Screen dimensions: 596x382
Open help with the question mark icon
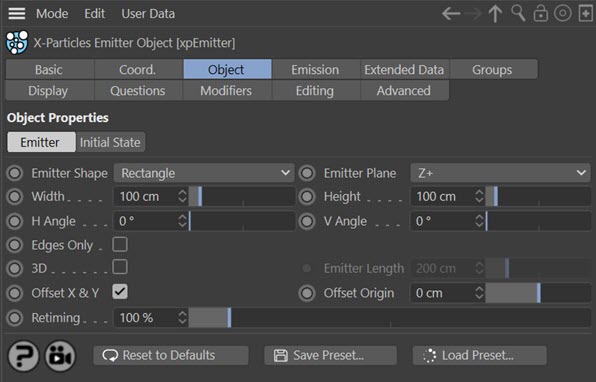pos(23,356)
